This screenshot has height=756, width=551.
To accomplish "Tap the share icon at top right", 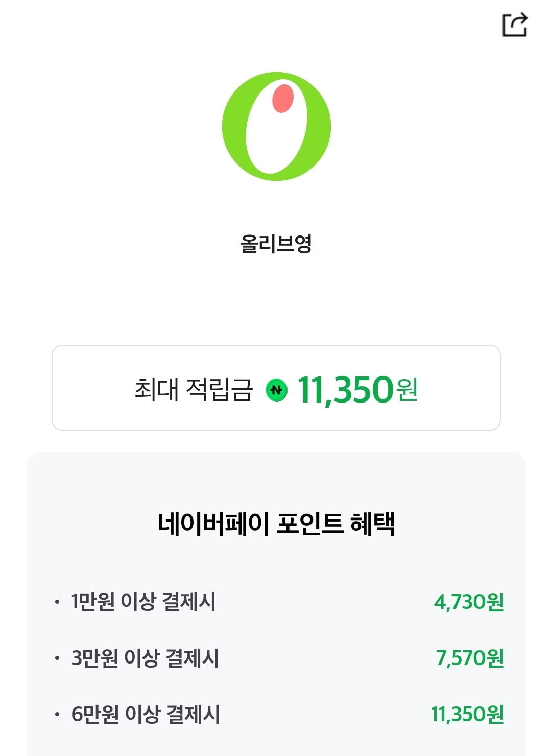I will point(515,25).
